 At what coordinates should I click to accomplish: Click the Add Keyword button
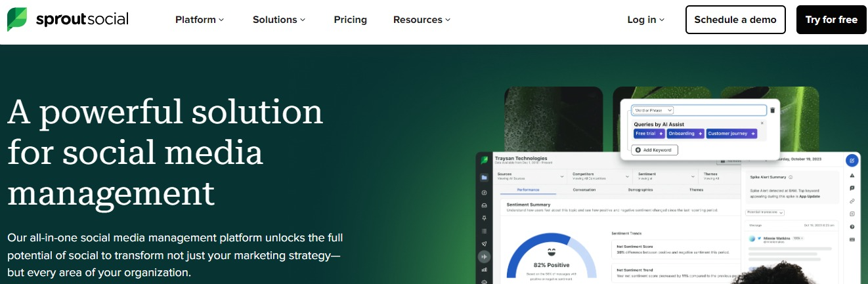point(655,150)
